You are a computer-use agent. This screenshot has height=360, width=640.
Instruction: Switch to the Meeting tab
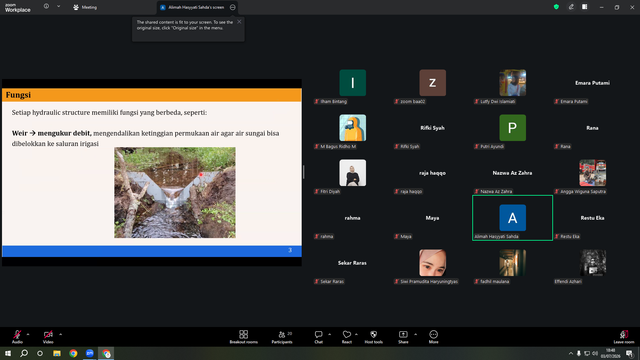[x=85, y=7]
